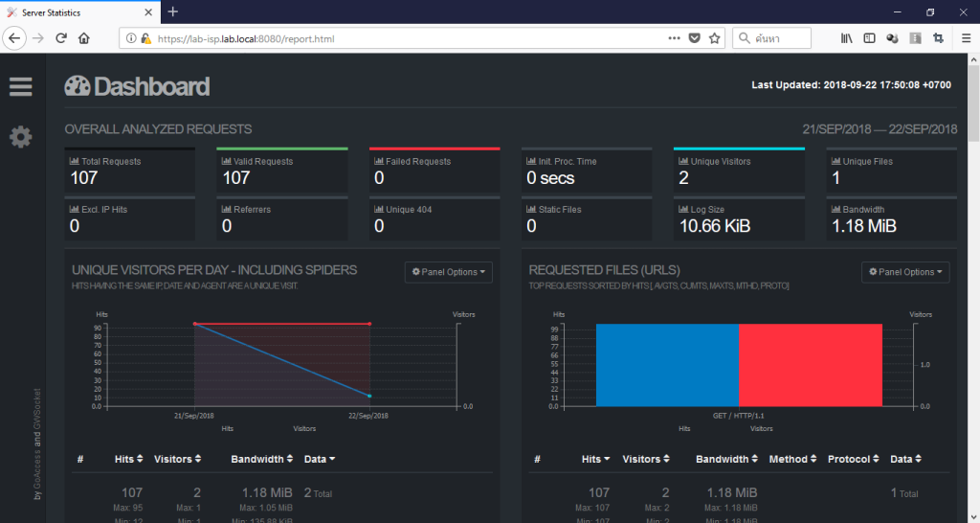Viewport: 980px width, 523px height.
Task: Click the chart icon beside Total Requests
Action: coord(75,162)
